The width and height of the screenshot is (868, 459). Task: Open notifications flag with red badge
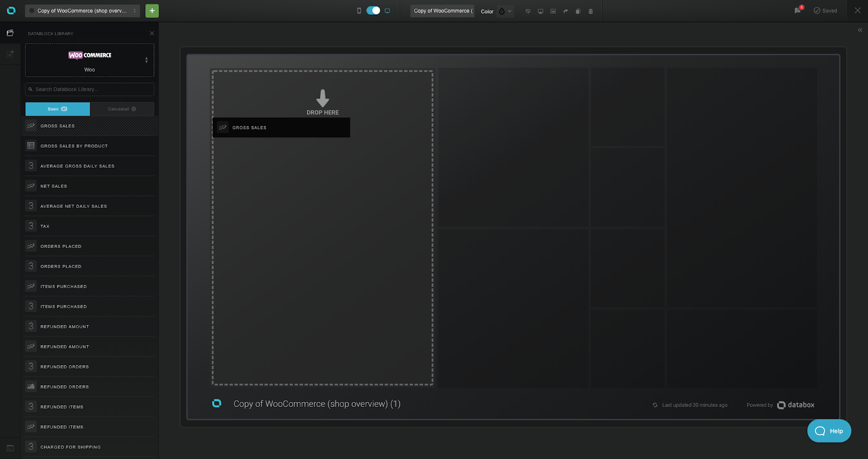tap(798, 10)
